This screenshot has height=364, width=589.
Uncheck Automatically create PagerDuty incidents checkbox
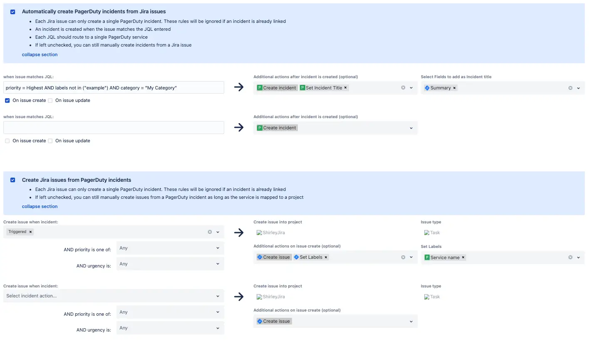tap(13, 12)
